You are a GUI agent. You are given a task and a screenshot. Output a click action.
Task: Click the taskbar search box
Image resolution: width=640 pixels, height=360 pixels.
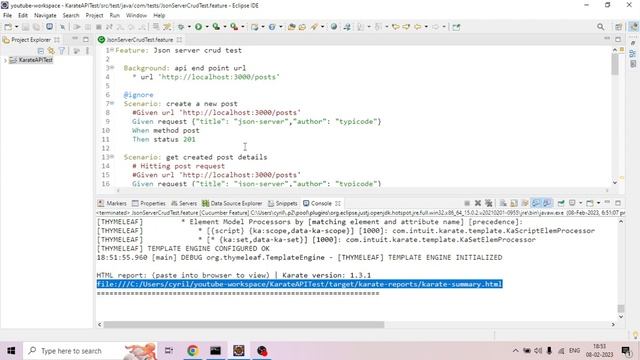click(89, 351)
